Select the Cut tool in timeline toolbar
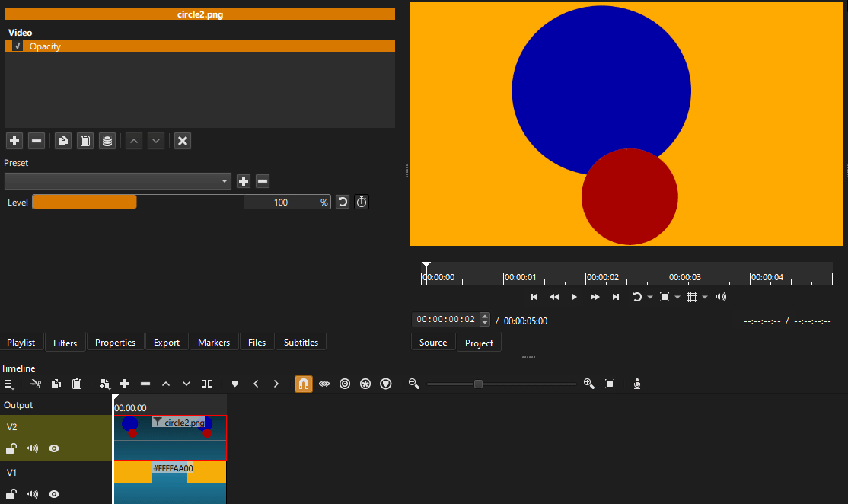Viewport: 848px width, 504px height. click(36, 384)
